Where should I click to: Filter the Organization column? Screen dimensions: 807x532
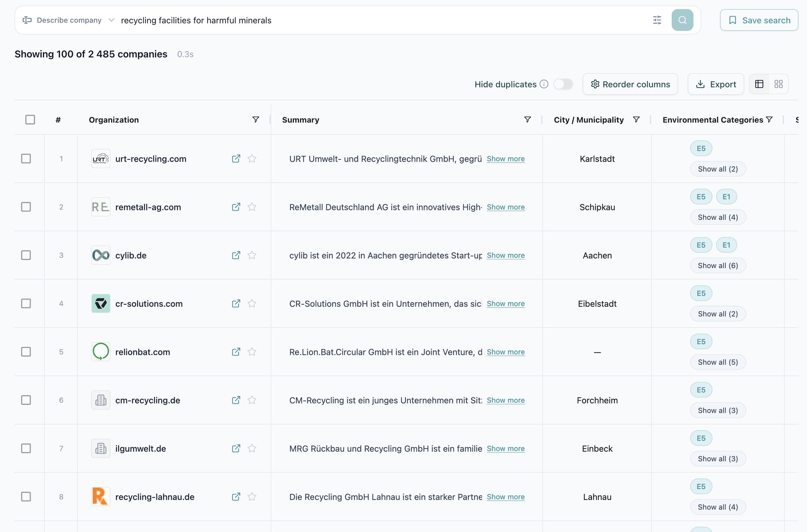(256, 119)
